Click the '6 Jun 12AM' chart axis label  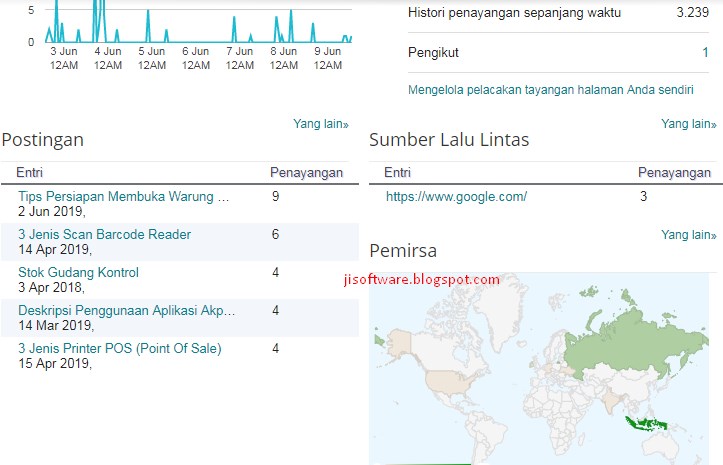196,58
